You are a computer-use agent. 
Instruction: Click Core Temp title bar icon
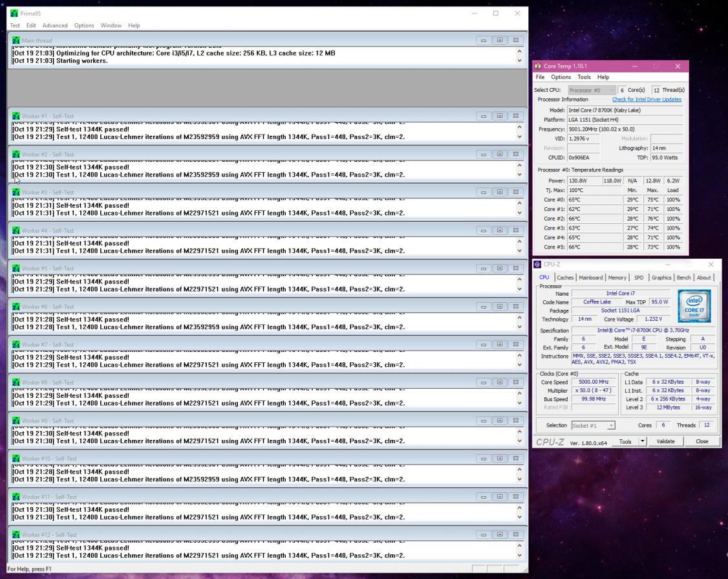click(x=538, y=66)
